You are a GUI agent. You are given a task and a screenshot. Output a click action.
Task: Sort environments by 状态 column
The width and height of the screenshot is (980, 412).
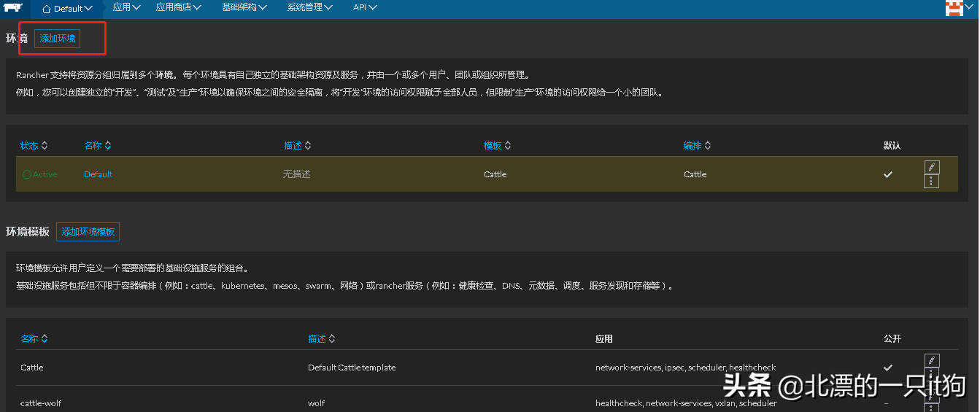[34, 146]
